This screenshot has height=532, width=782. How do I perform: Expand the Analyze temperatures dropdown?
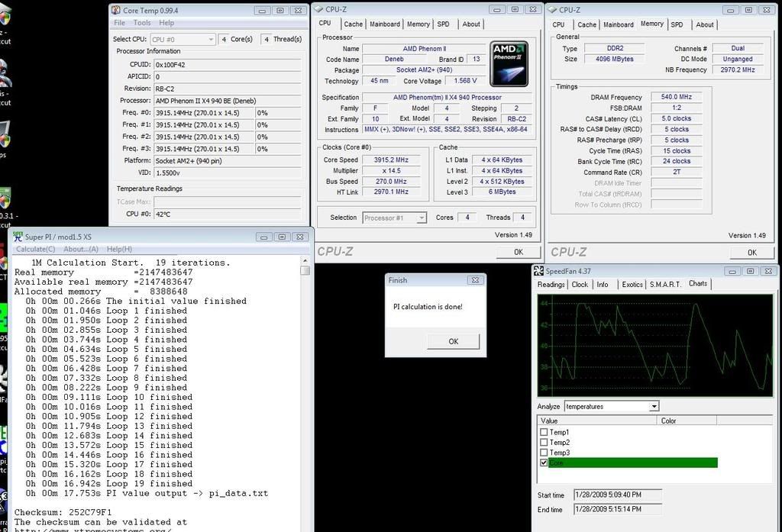coord(612,406)
